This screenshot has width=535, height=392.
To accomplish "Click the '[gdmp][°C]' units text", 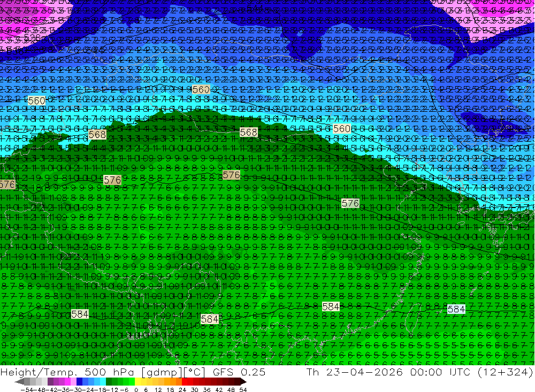I will tap(173, 372).
